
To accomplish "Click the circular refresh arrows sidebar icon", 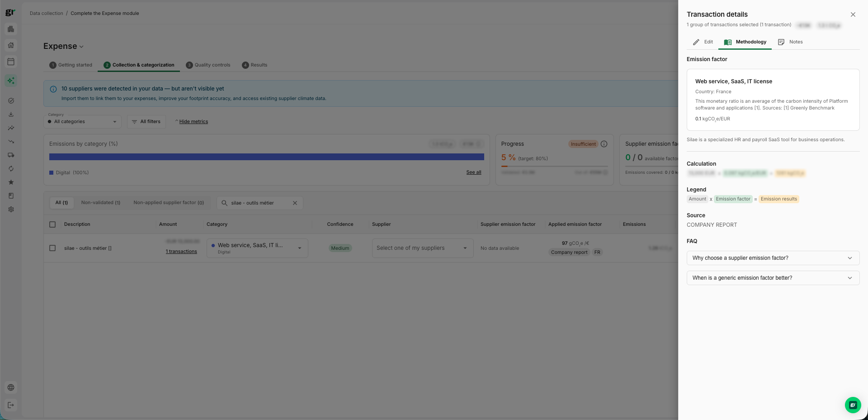I will click(11, 169).
